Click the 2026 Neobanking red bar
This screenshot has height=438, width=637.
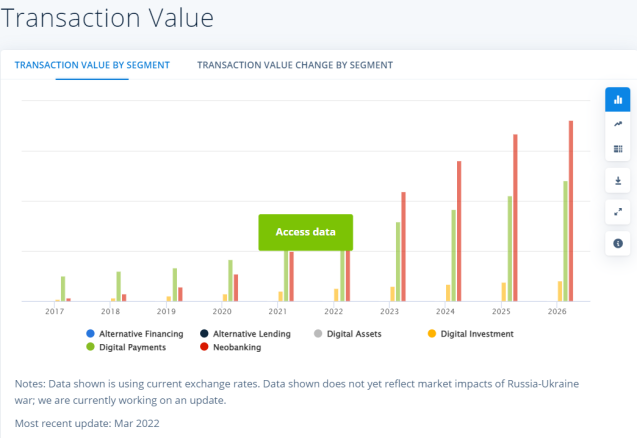571,211
